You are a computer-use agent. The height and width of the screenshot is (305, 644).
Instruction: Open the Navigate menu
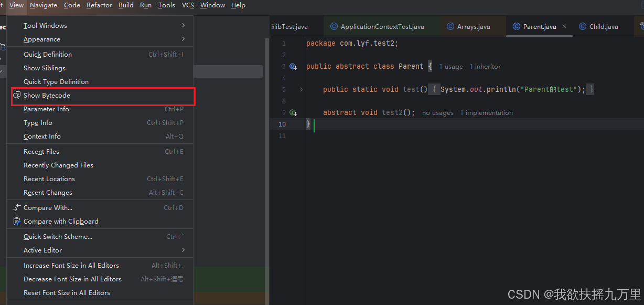click(44, 5)
